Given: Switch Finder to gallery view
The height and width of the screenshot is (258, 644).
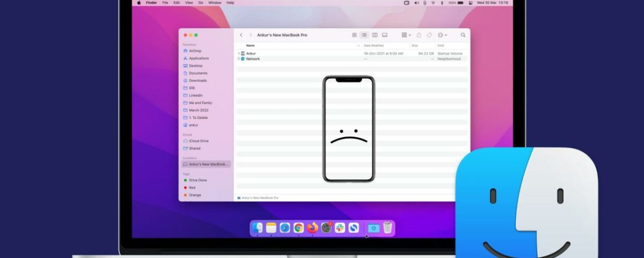Looking at the screenshot, I should point(385,35).
